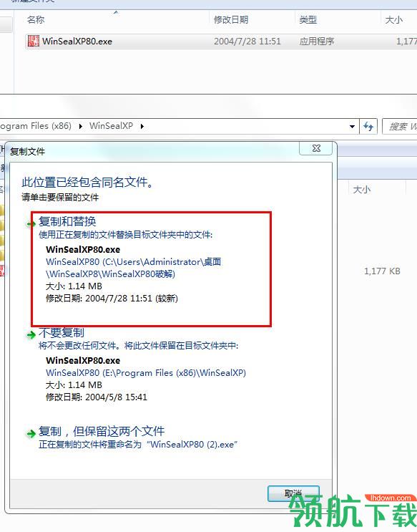Focus the 搜索 search box

coord(400,127)
